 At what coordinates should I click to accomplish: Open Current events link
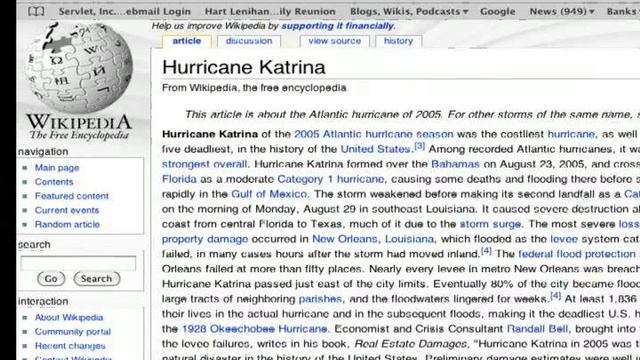pos(67,211)
